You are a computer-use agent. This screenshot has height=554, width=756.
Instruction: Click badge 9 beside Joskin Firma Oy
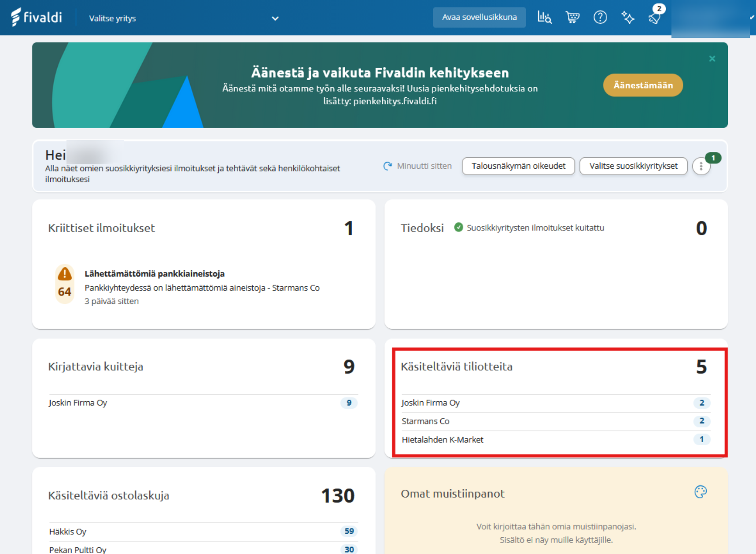tap(349, 403)
